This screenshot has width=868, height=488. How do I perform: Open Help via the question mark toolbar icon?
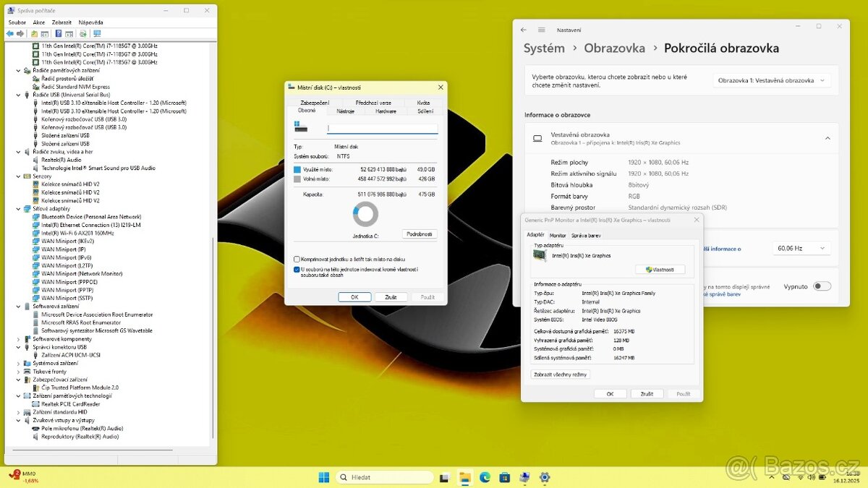pyautogui.click(x=58, y=33)
